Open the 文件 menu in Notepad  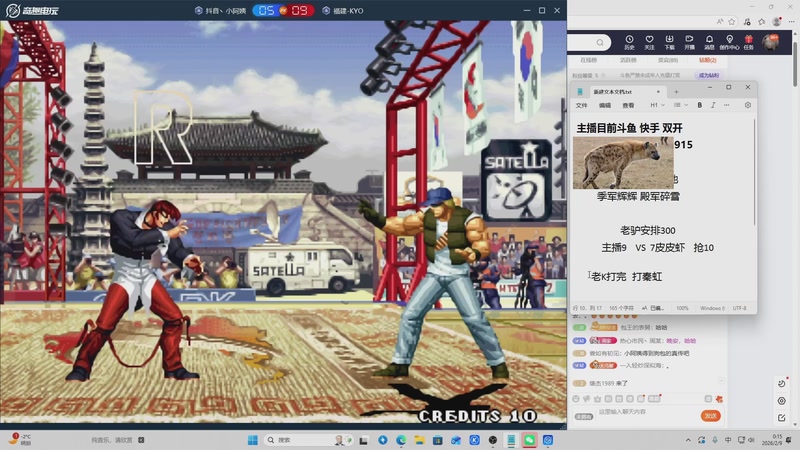582,105
